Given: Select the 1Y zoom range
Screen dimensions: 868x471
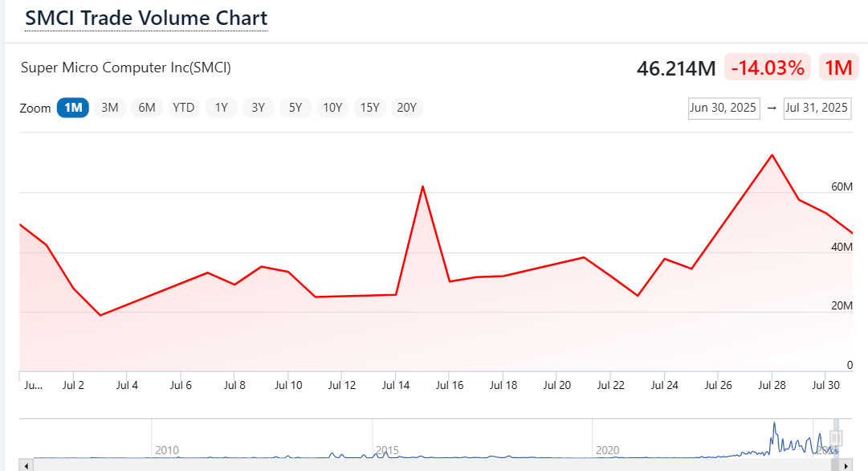Looking at the screenshot, I should coord(222,108).
